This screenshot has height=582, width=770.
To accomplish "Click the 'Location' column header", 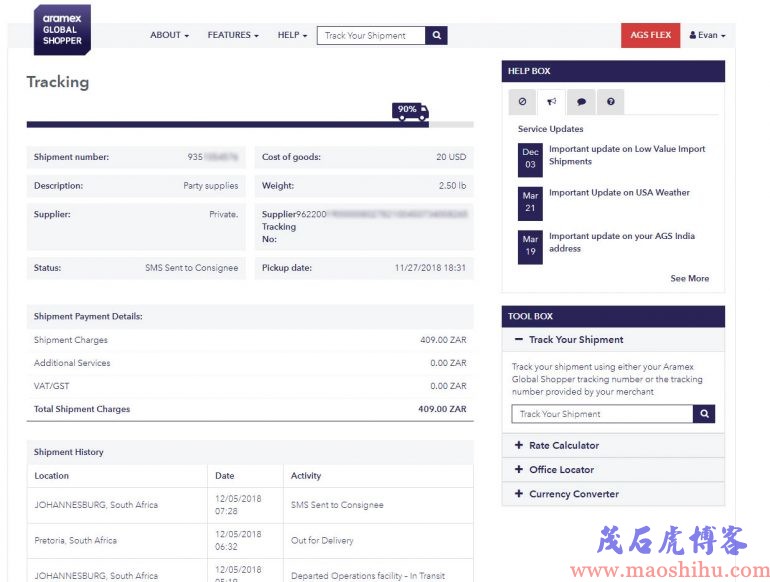I will click(52, 476).
